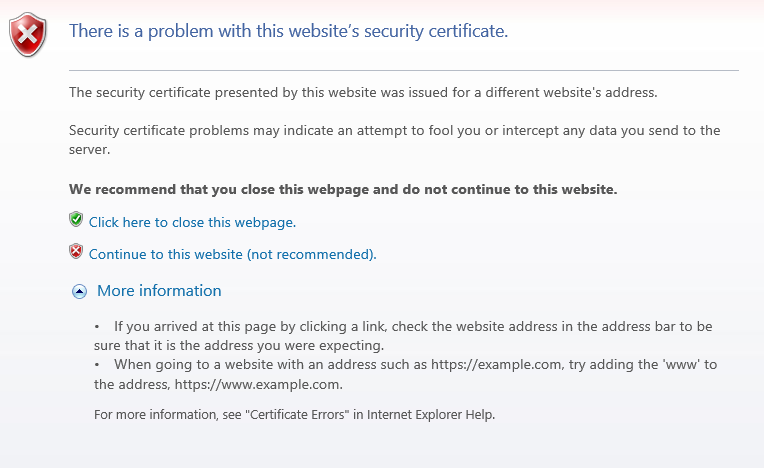764x468 pixels.
Task: Click the large red shield error icon
Action: coord(28,35)
